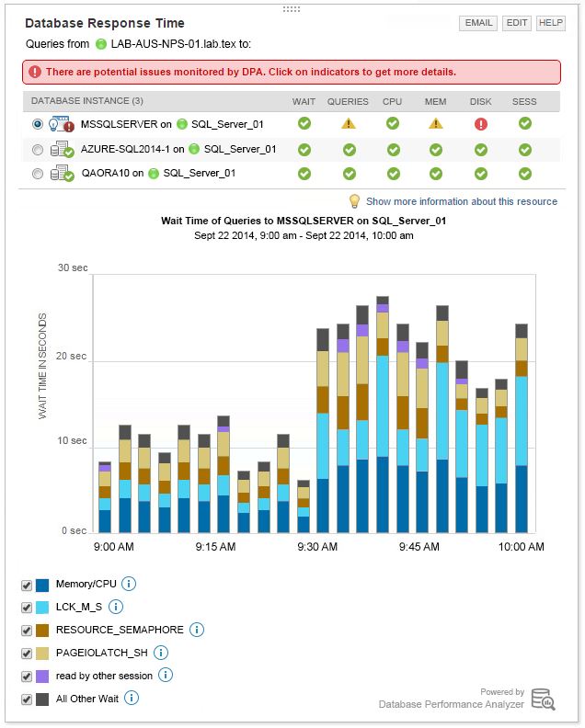Viewport: 585px width, 728px height.
Task: Click the All Other Wait info icon
Action: [132, 698]
